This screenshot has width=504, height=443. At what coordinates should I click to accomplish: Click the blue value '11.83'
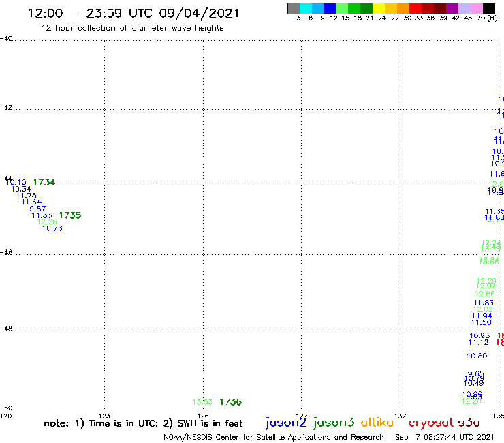pos(484,303)
